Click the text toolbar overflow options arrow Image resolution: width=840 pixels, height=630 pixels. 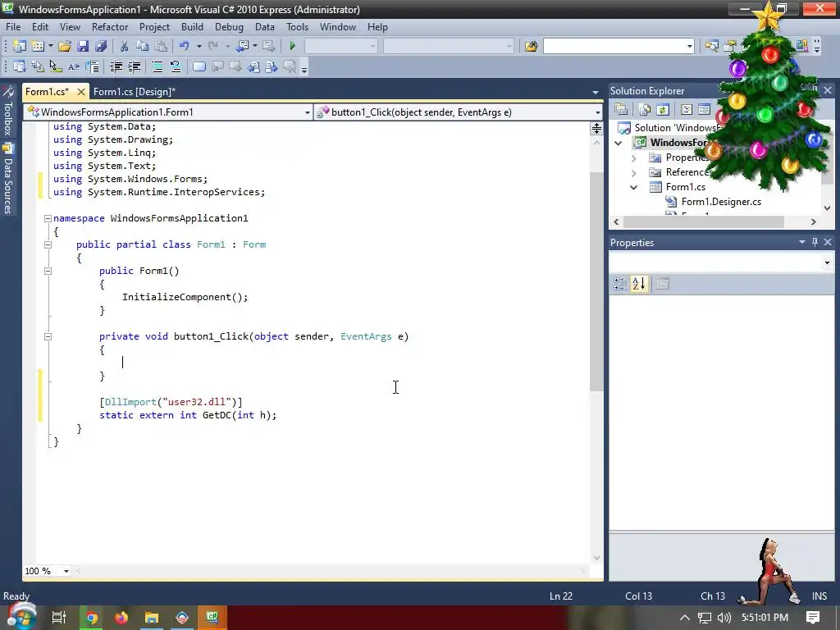pyautogui.click(x=304, y=67)
